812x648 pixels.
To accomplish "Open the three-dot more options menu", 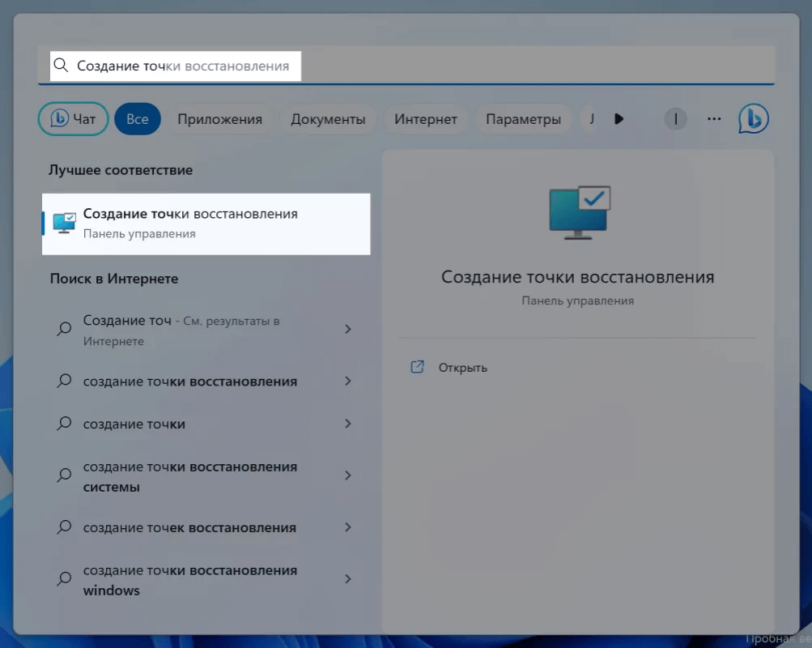I will [713, 119].
